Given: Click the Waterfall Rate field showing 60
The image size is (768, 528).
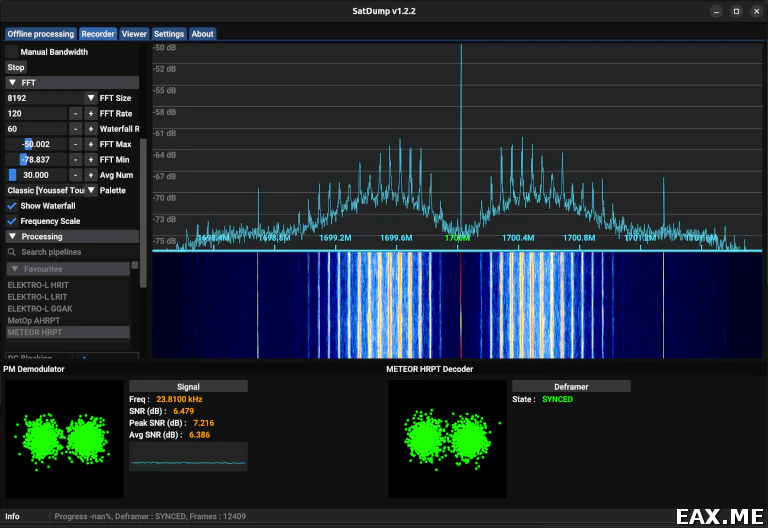Looking at the screenshot, I should click(x=36, y=129).
